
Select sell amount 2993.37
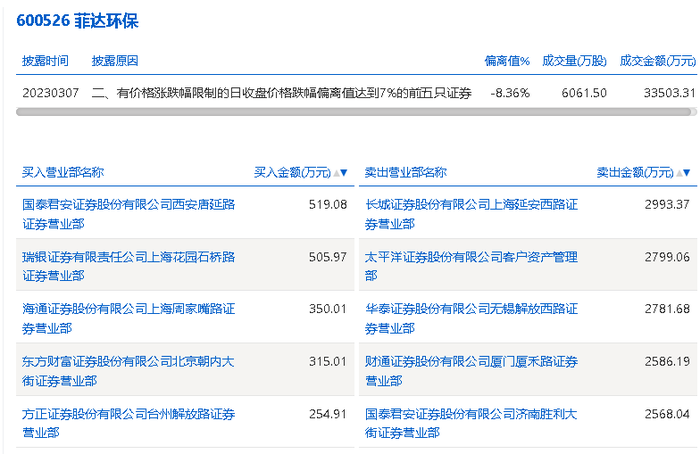[667, 204]
